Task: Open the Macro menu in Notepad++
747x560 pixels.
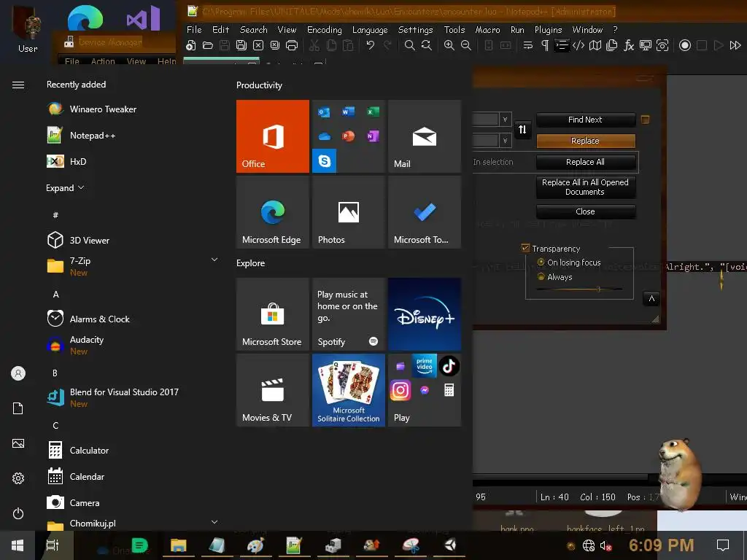Action: pos(488,29)
